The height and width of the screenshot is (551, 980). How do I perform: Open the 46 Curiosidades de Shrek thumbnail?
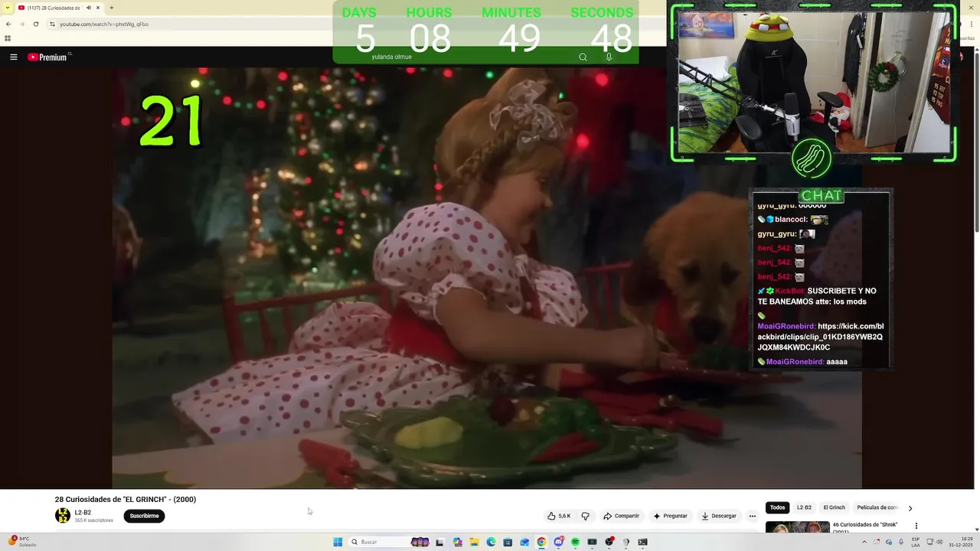pos(797,527)
